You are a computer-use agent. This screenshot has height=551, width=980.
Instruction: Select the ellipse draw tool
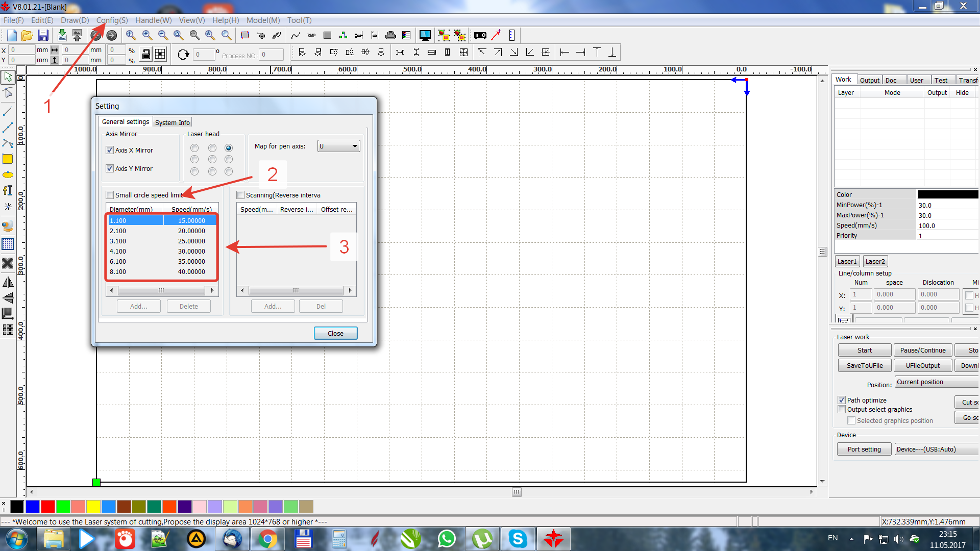[x=8, y=175]
